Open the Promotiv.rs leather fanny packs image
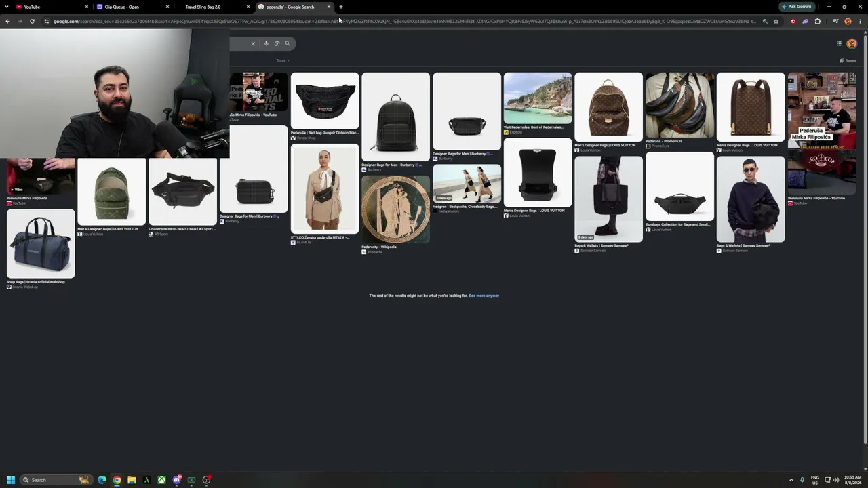The width and height of the screenshot is (868, 488). 679,105
